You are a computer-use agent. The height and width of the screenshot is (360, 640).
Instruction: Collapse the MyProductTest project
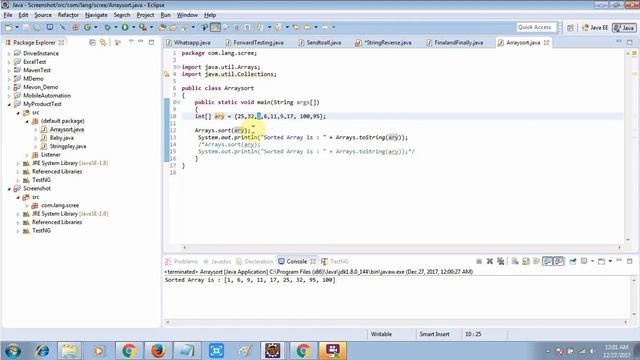pos(9,104)
